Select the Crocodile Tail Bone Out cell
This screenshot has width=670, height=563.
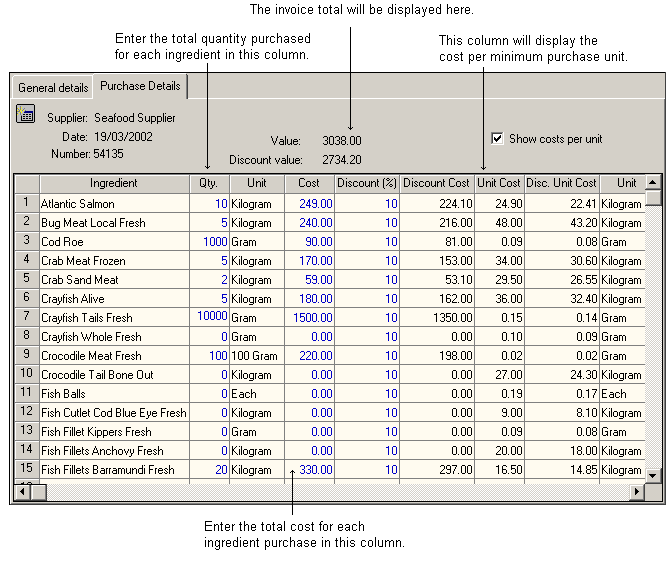coord(114,375)
